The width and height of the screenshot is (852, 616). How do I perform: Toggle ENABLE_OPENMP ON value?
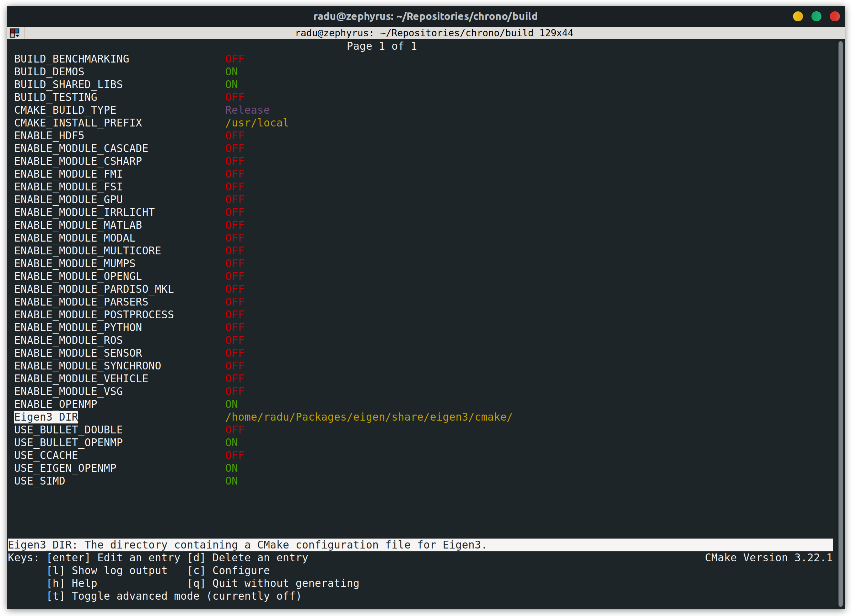pyautogui.click(x=231, y=404)
